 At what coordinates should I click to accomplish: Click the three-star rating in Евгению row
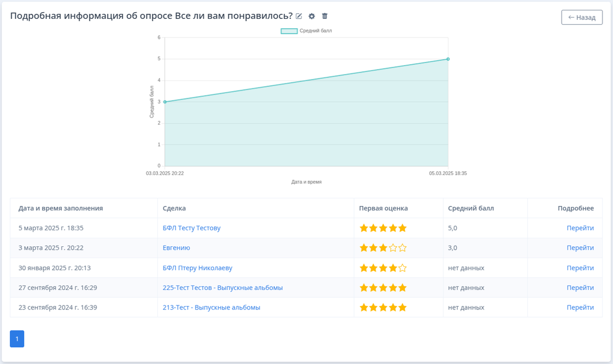(383, 248)
